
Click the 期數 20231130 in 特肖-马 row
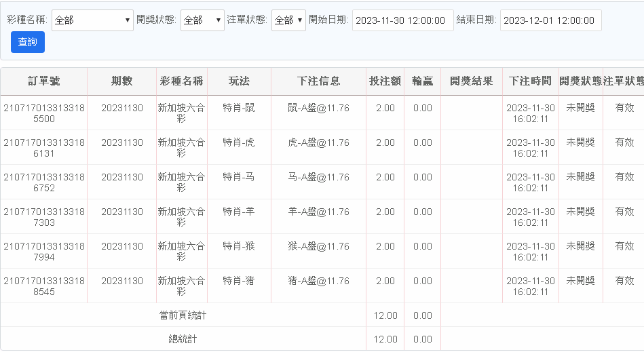122,177
